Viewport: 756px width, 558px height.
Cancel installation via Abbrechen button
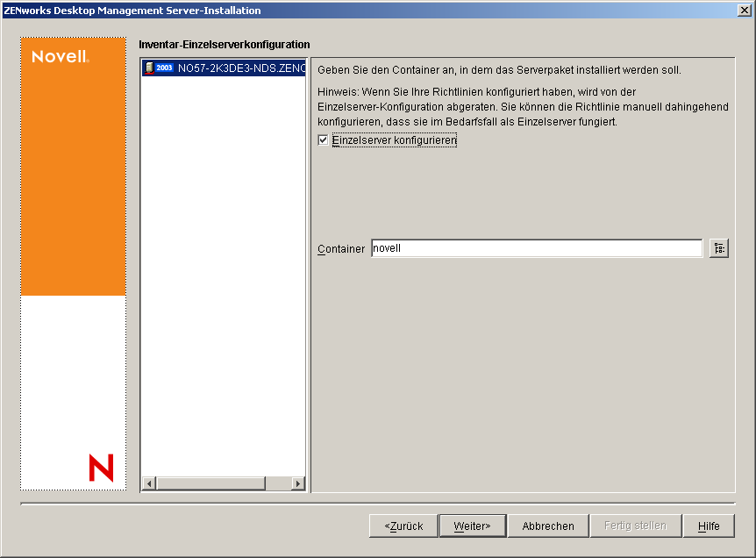click(548, 526)
